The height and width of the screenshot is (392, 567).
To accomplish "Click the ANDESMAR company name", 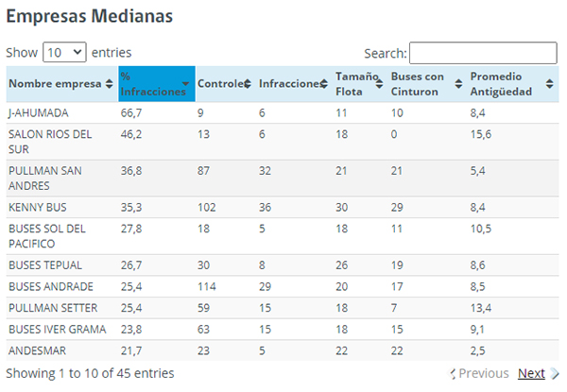I will coord(38,349).
